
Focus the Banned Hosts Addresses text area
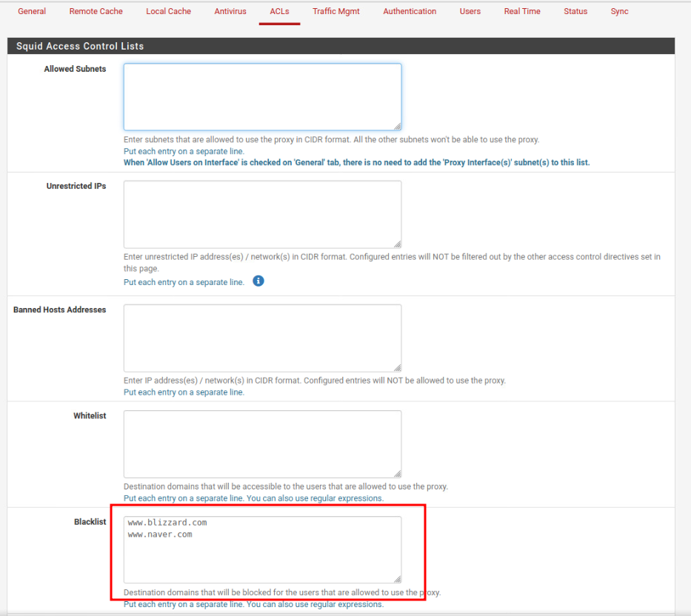[263, 338]
